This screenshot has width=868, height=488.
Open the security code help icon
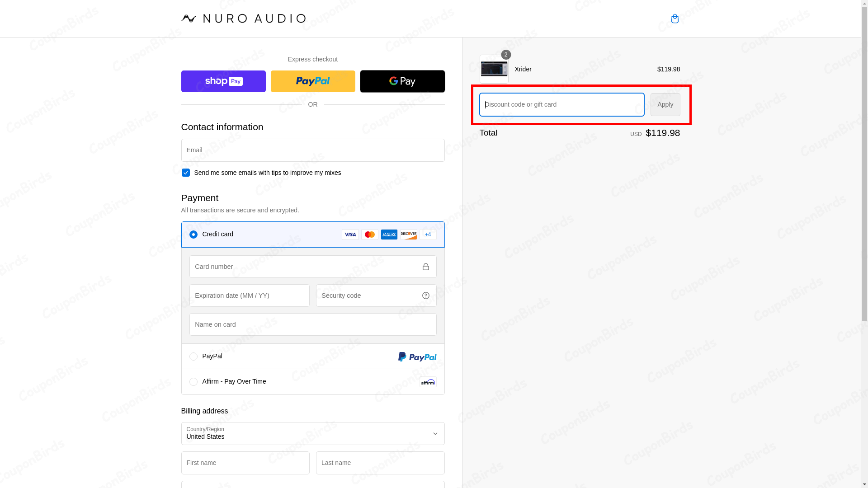[x=425, y=295]
